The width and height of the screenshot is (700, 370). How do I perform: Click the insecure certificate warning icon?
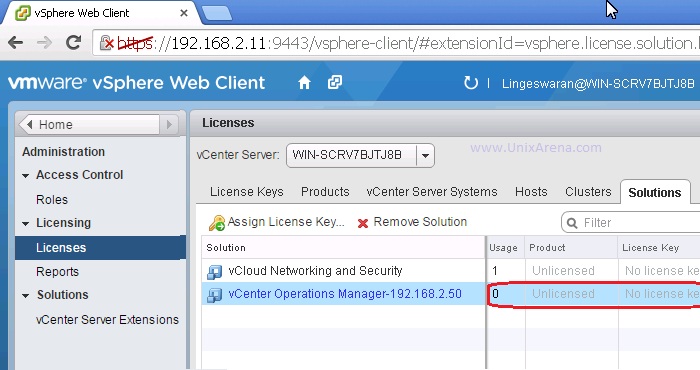coord(107,43)
